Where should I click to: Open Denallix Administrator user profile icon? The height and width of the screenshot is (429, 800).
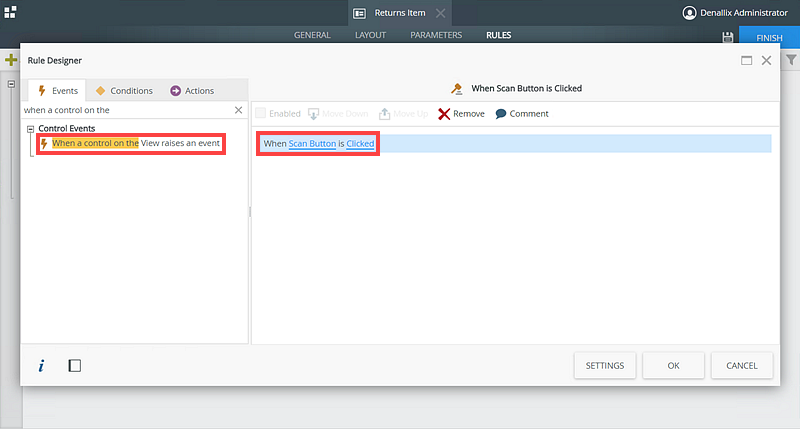pyautogui.click(x=689, y=13)
